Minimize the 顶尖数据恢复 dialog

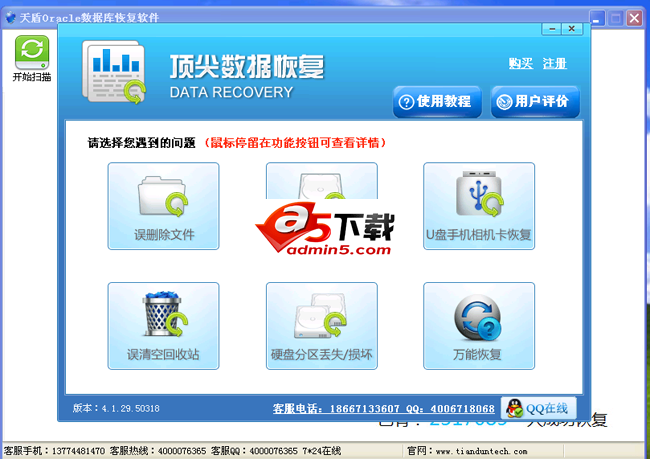tap(552, 29)
